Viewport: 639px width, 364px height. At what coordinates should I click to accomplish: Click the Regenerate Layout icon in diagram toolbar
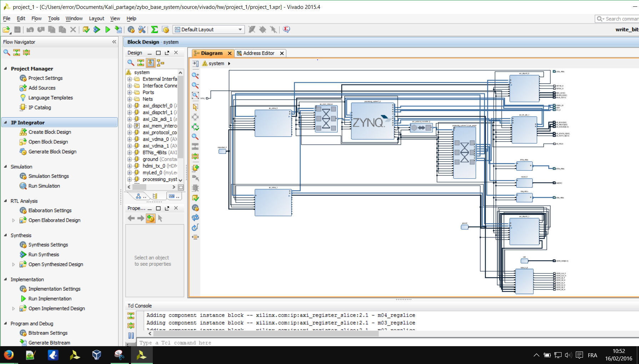coord(195,218)
